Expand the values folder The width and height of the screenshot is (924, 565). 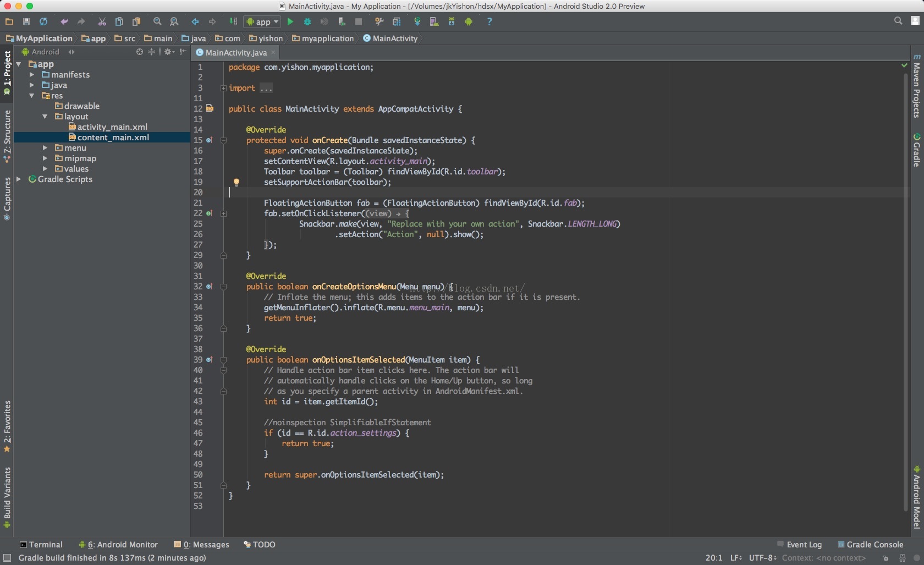tap(45, 169)
